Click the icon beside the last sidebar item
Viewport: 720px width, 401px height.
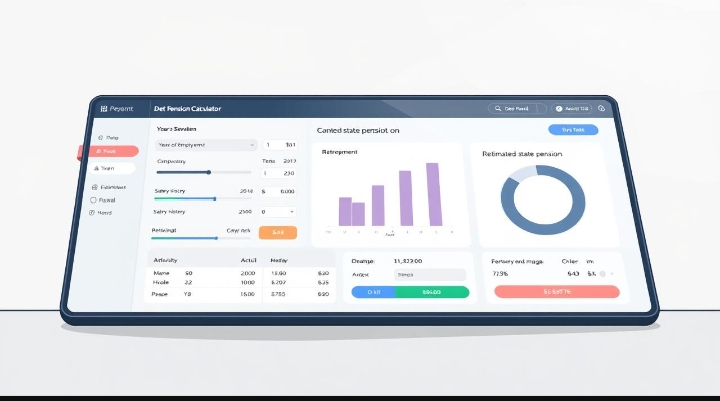(94, 213)
